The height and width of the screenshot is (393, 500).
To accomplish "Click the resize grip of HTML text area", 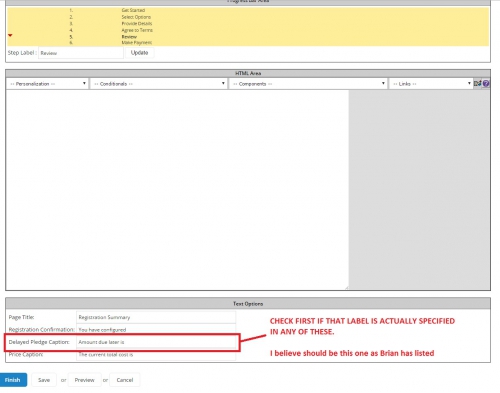I will [x=347, y=287].
